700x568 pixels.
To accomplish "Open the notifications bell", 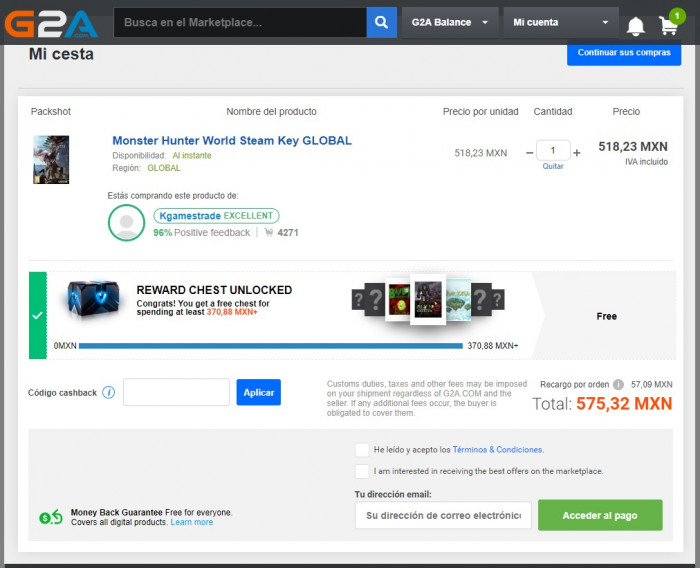I will click(x=635, y=26).
